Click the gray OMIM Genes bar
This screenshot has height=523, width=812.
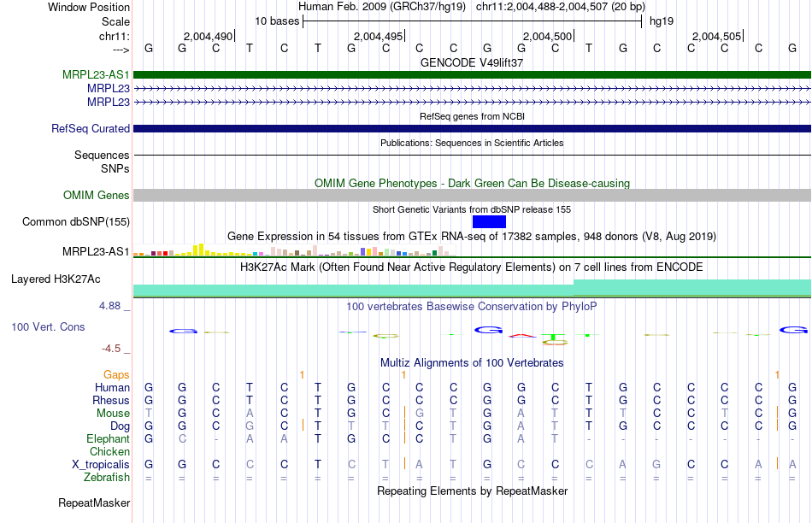click(473, 195)
